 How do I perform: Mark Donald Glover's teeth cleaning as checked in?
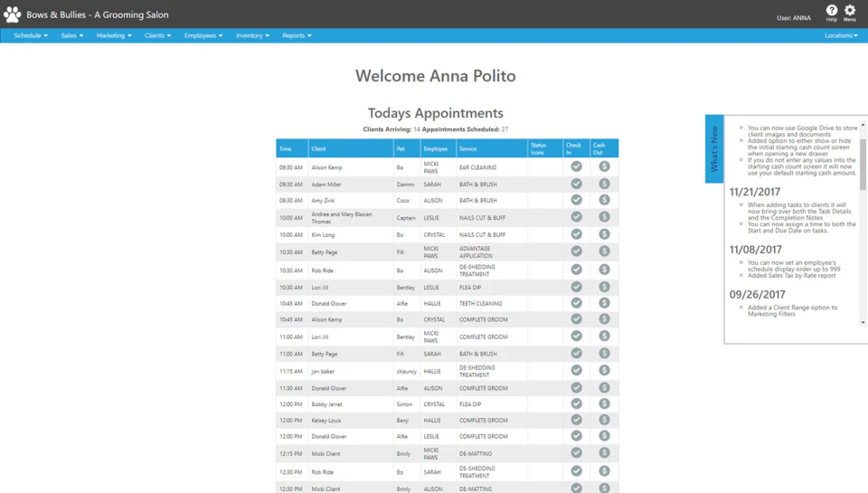coord(576,302)
